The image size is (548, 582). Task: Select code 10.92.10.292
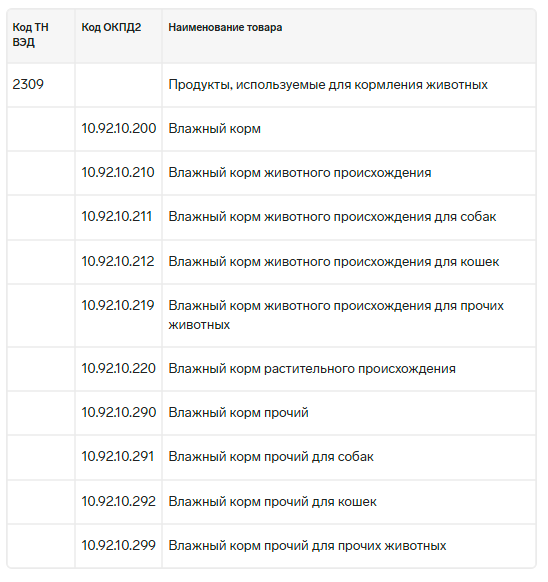[x=118, y=501]
